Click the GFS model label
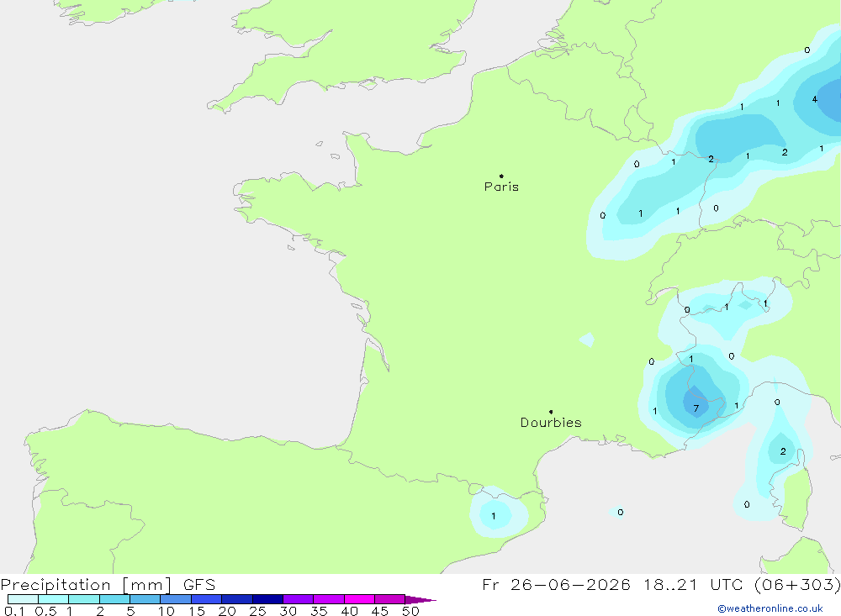841x616 pixels. [x=199, y=585]
